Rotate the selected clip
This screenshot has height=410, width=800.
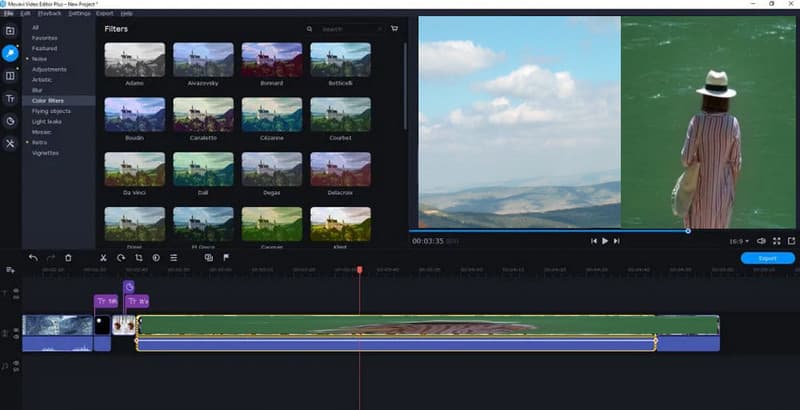click(x=121, y=258)
